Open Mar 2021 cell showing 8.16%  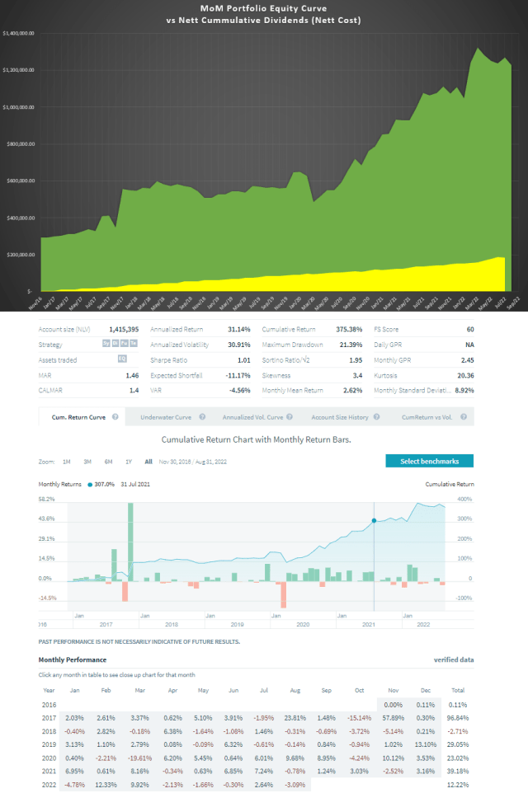140,772
